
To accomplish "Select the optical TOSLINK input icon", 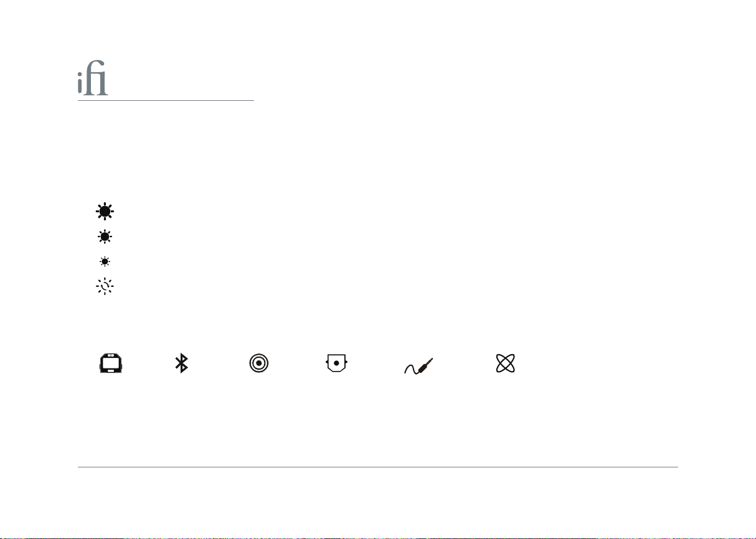I will pyautogui.click(x=336, y=363).
